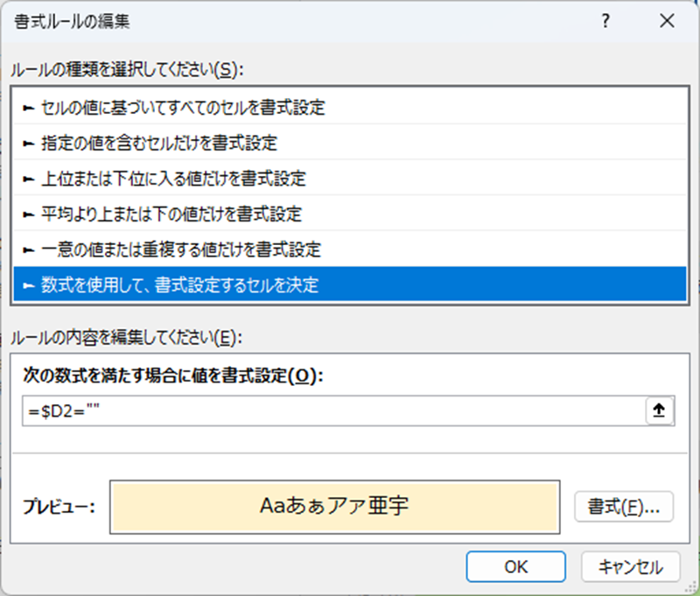700x596 pixels.
Task: Expand the triangle beside セルの値に基づいてすべてのセルを書式設定
Action: coord(26,109)
